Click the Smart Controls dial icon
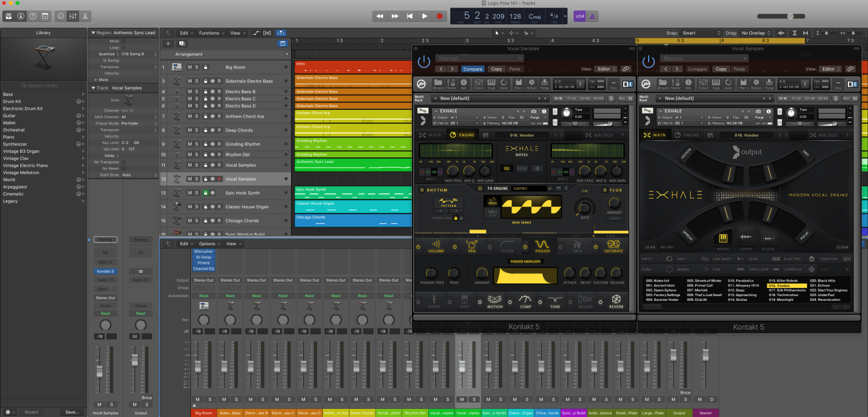The height and width of the screenshot is (417, 868). [x=61, y=16]
